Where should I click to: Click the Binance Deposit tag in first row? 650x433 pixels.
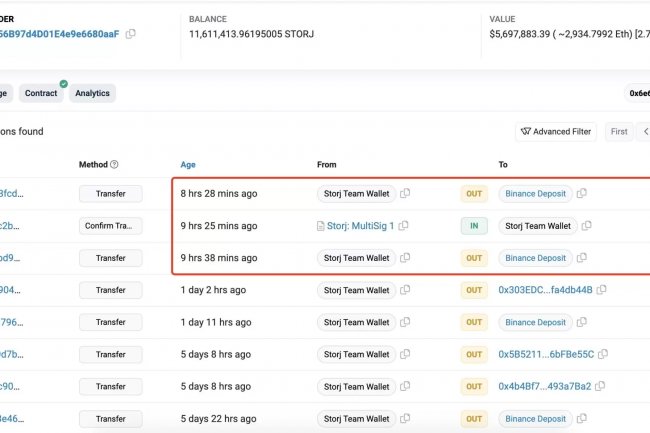535,194
